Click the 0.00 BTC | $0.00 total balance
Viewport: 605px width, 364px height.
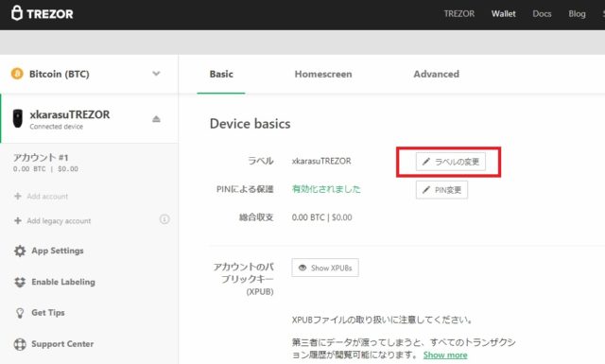click(321, 217)
